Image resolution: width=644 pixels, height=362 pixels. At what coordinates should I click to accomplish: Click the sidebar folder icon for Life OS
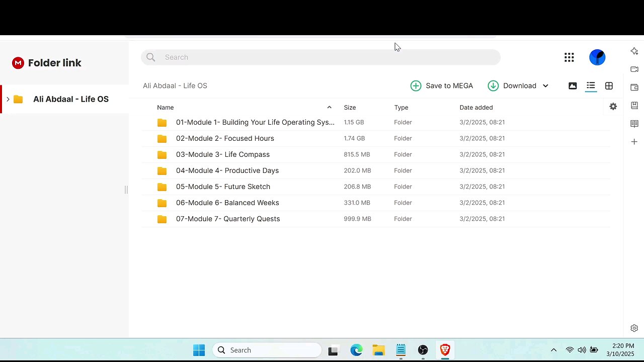pos(18,99)
